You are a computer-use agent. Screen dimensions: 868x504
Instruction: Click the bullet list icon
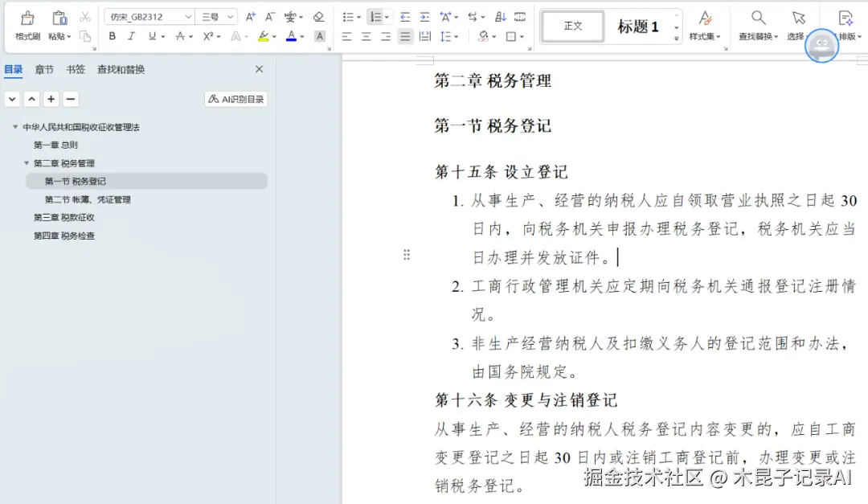click(x=348, y=17)
